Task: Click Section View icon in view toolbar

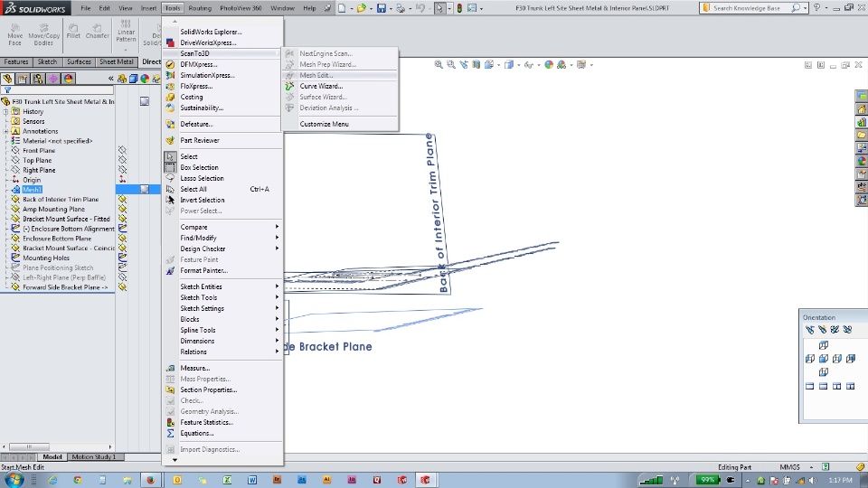Action: 476,65
